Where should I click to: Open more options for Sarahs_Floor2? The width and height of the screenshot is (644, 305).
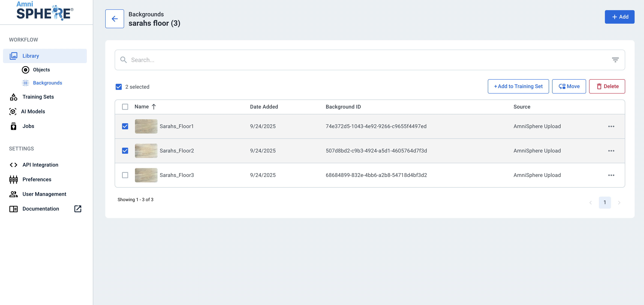point(611,151)
